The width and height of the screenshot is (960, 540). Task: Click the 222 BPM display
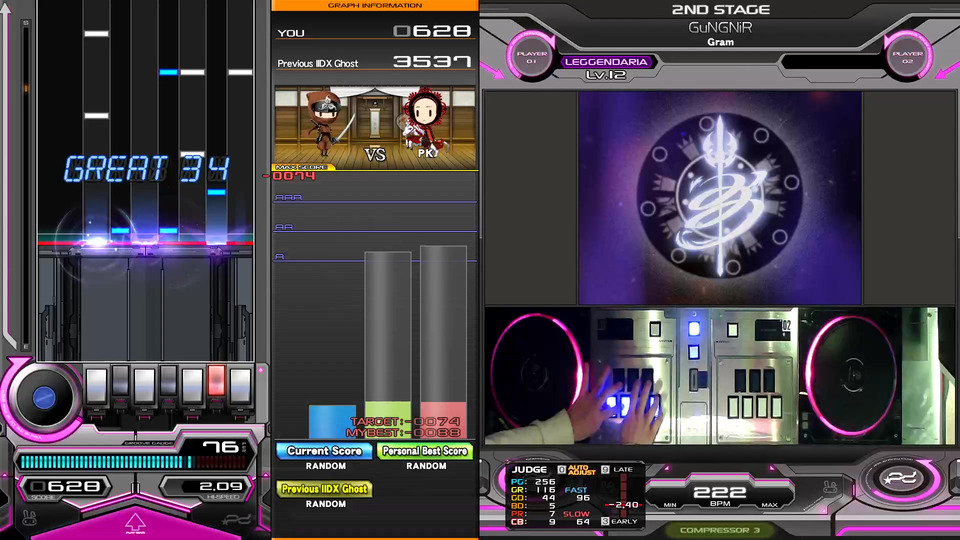point(719,492)
